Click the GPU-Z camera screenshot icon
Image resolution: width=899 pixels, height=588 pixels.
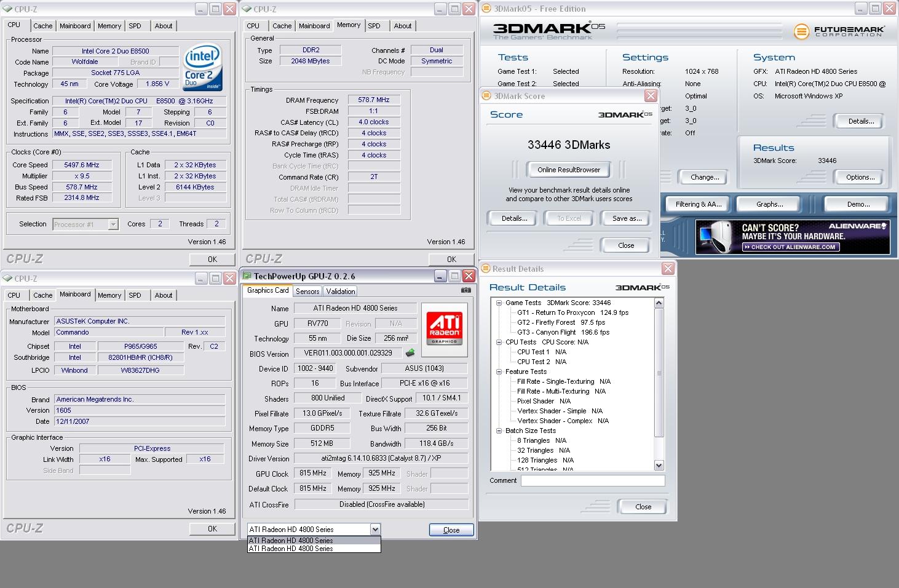click(x=466, y=290)
